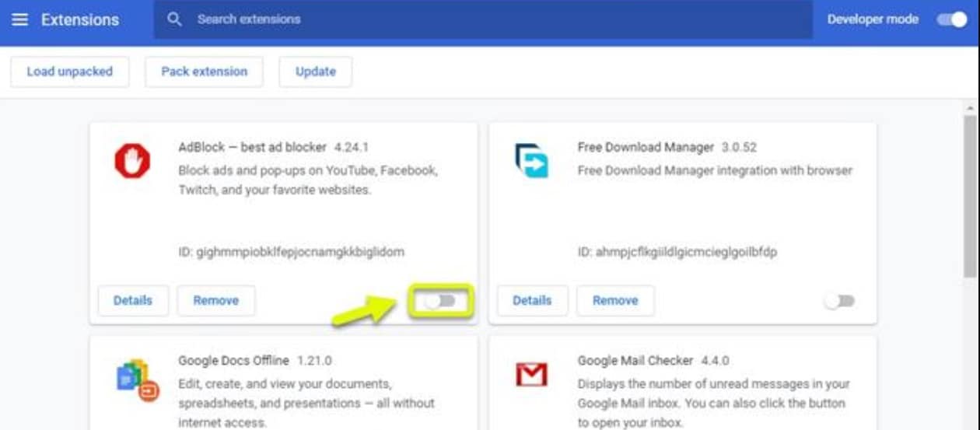Toggle Developer mode switch off
The height and width of the screenshot is (430, 980).
click(951, 19)
